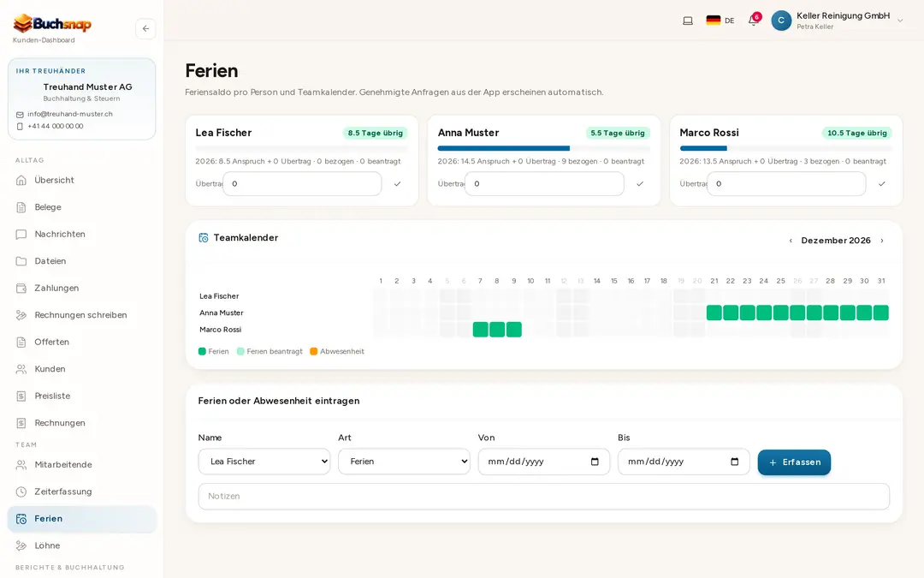Click the Zeiterfassung clock icon
This screenshot has width=924, height=578.
coord(21,492)
